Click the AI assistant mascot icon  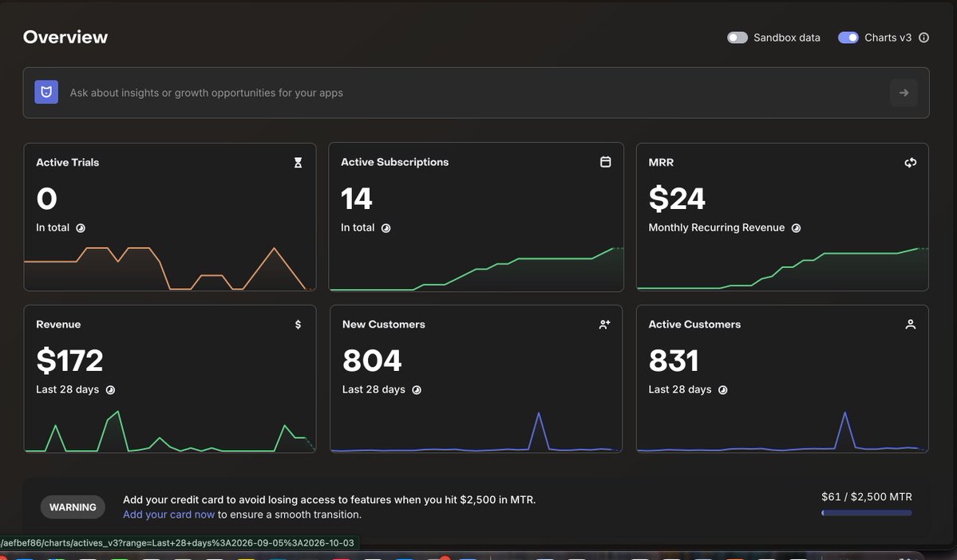click(46, 92)
